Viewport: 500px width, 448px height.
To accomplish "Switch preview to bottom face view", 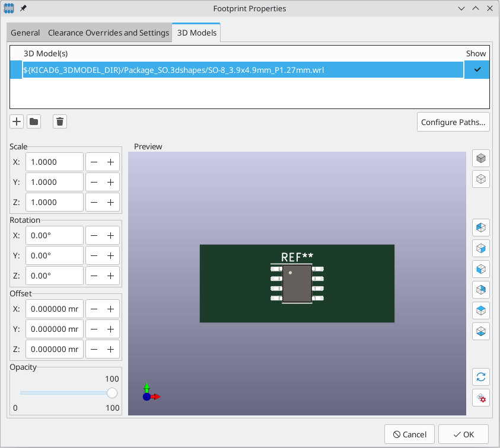I will click(x=481, y=331).
